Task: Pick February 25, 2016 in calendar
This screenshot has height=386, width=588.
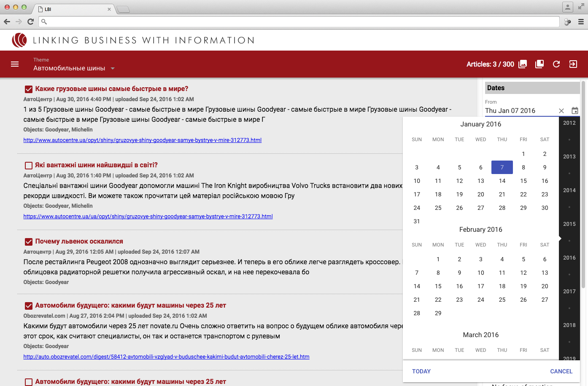Action: (x=502, y=300)
